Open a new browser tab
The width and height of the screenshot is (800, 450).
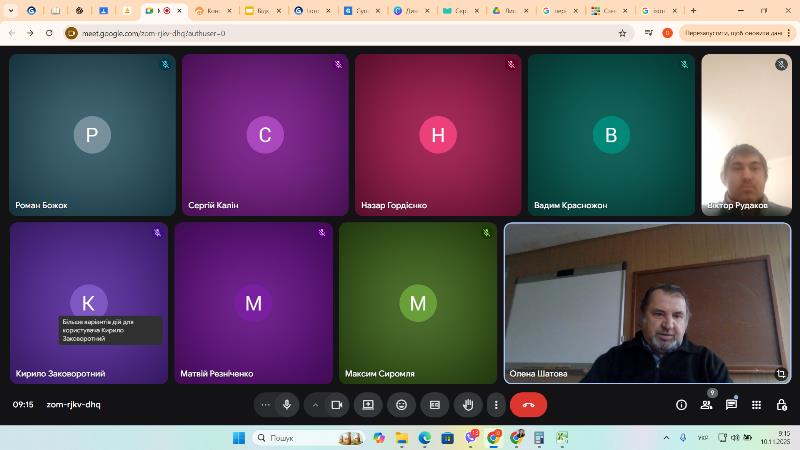click(x=694, y=11)
